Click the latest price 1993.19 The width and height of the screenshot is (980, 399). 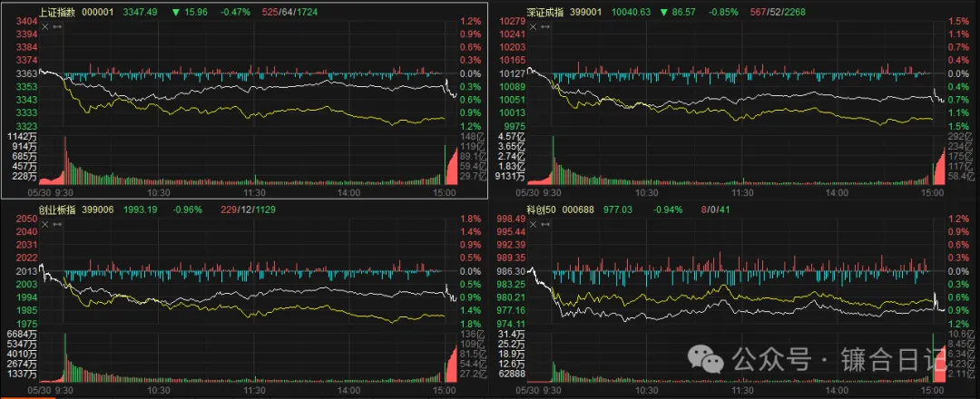(140, 209)
